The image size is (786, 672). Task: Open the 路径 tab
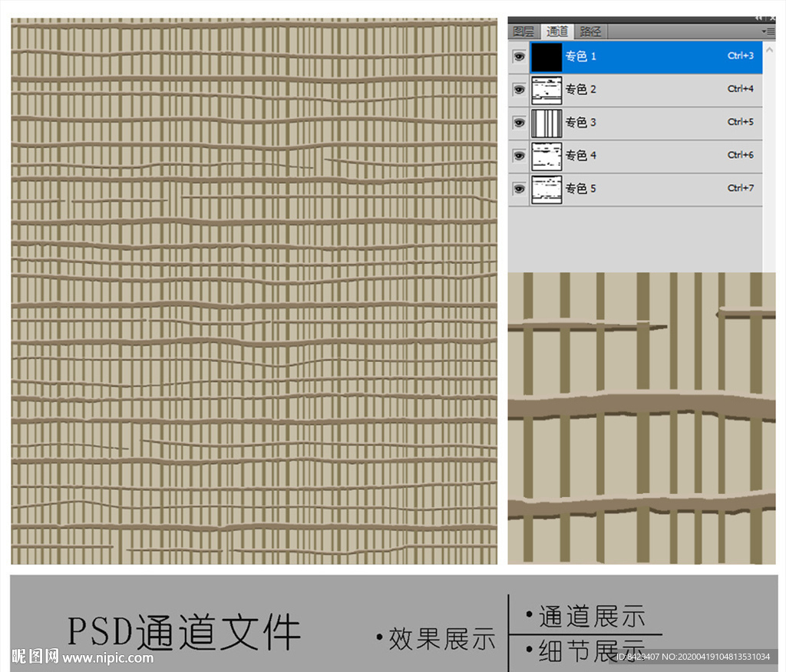point(590,31)
